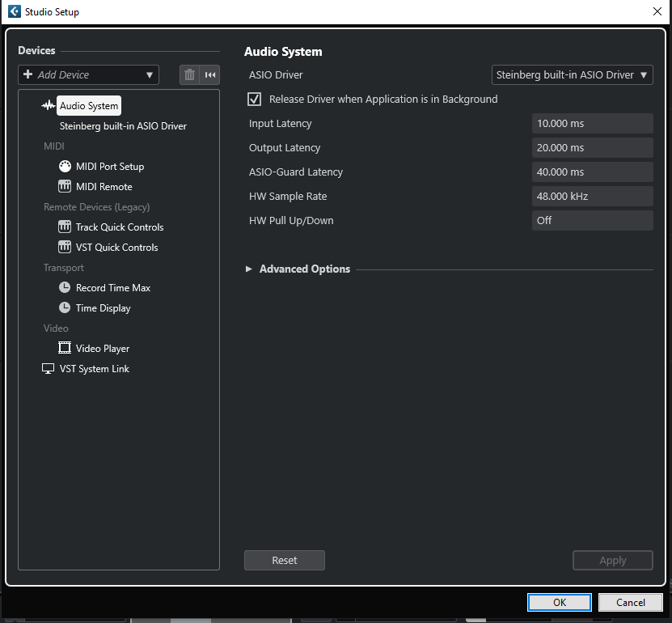Close the Studio Setup window

point(657,11)
